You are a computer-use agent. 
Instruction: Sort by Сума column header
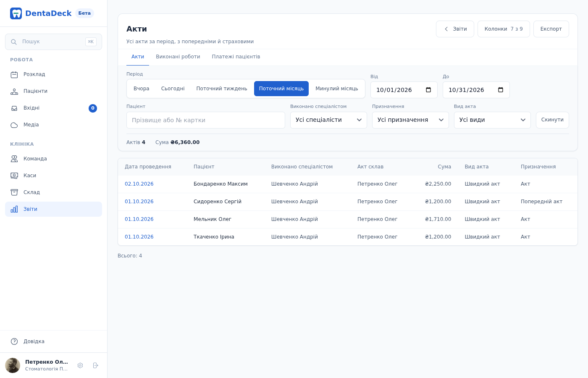(x=444, y=167)
